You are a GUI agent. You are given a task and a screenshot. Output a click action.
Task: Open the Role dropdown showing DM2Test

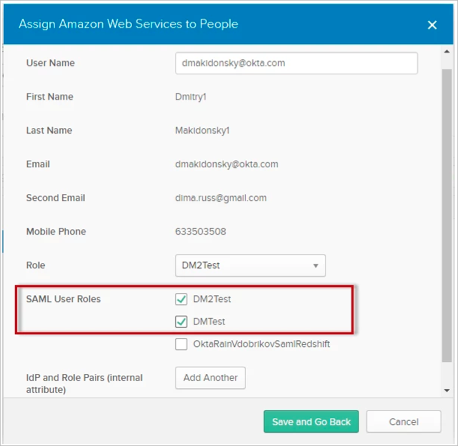(250, 265)
